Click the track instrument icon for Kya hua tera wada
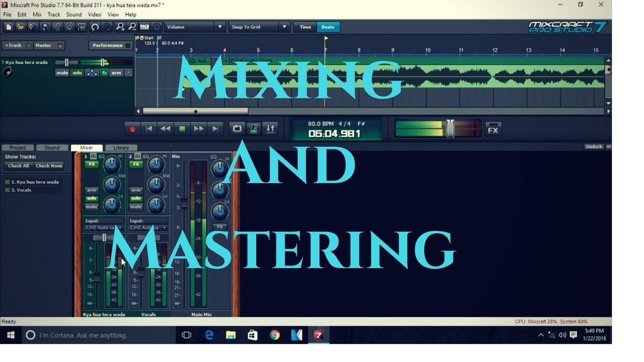The width and height of the screenshot is (644, 362). click(x=7, y=72)
